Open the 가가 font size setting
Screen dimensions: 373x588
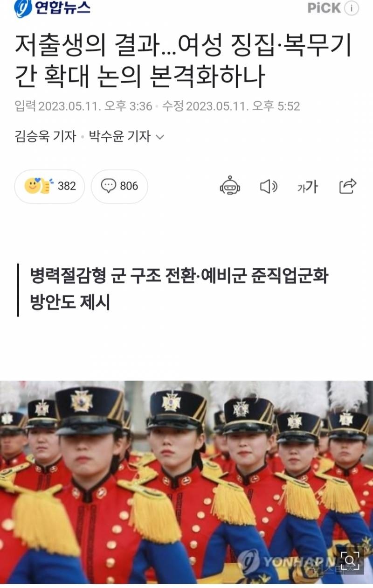point(307,187)
